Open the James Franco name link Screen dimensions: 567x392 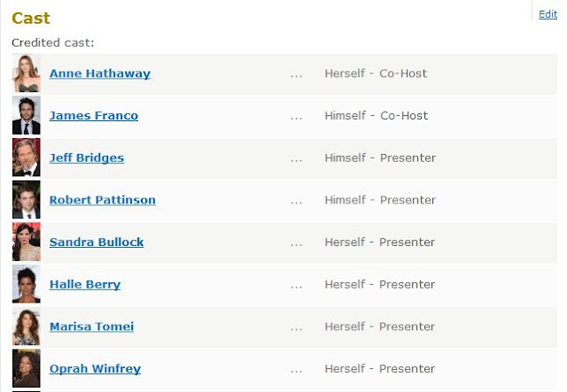94,116
